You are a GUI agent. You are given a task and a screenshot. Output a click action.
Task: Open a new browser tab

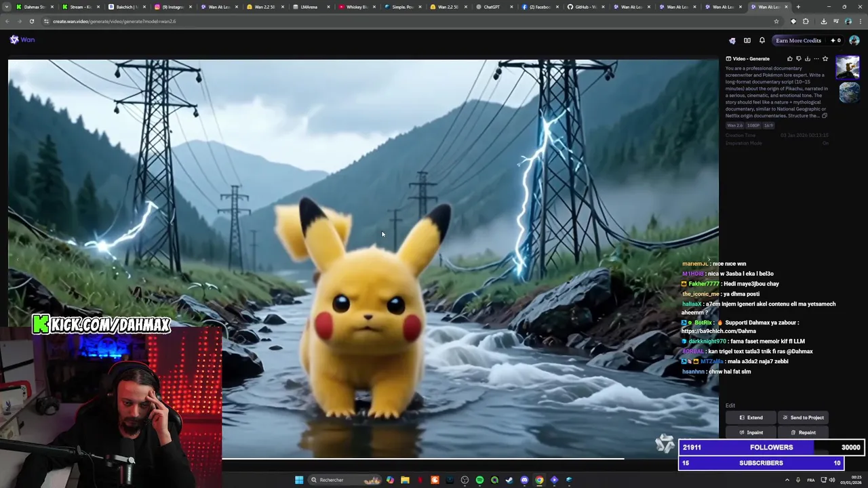[798, 7]
